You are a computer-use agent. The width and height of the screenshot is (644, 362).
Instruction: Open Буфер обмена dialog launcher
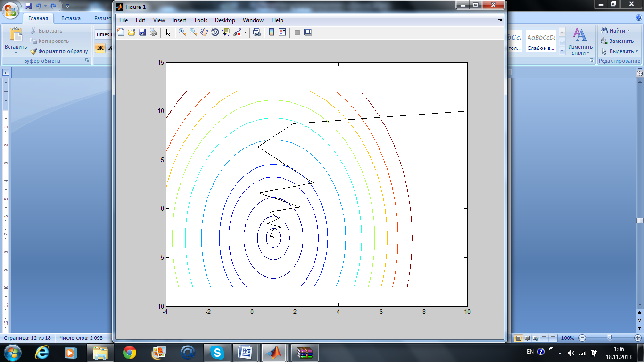coord(87,61)
